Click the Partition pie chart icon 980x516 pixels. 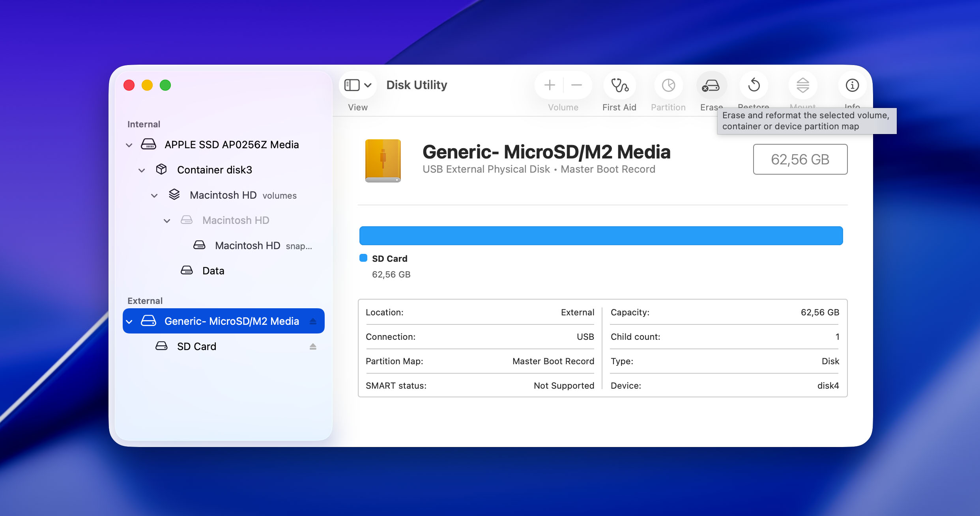[x=668, y=85]
